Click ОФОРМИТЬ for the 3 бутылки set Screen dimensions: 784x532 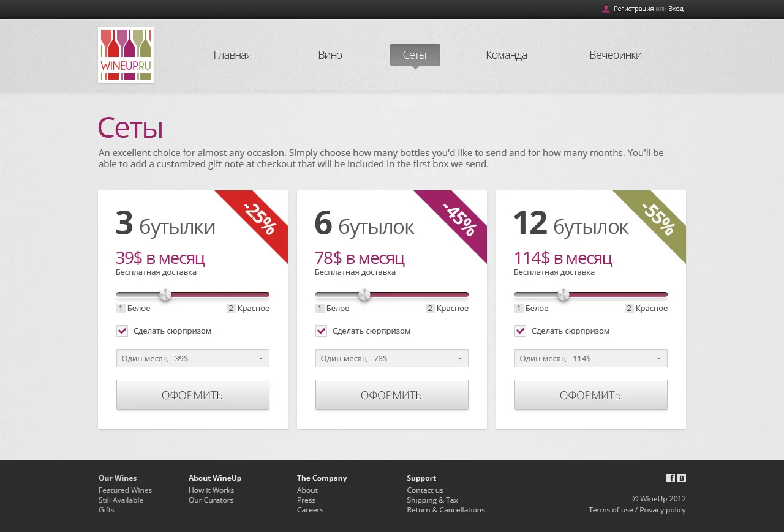click(x=193, y=395)
